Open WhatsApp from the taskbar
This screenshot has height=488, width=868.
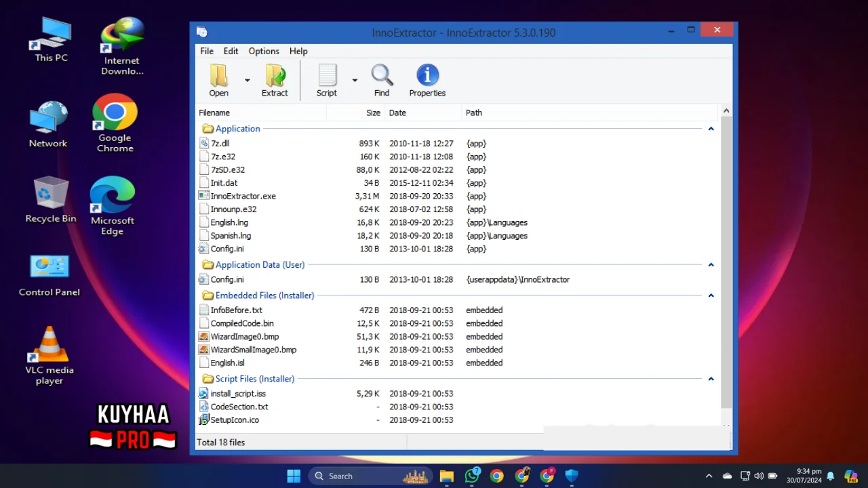[472, 476]
